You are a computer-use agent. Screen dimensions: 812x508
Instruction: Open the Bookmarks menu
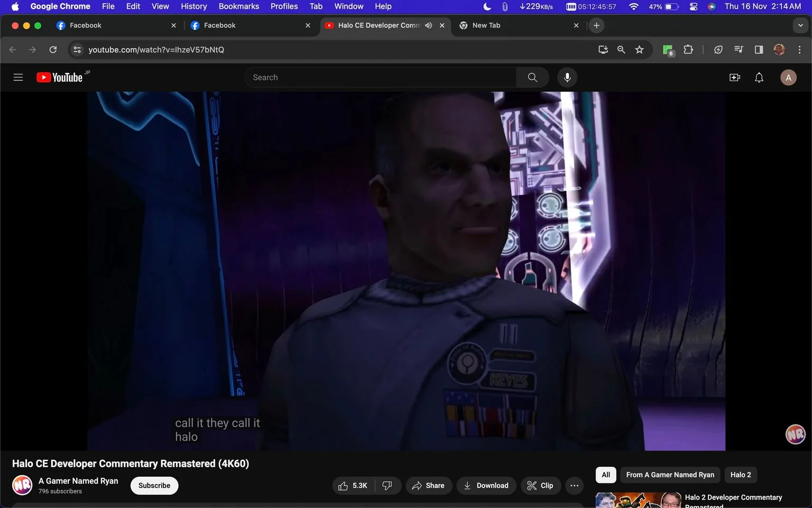point(239,6)
